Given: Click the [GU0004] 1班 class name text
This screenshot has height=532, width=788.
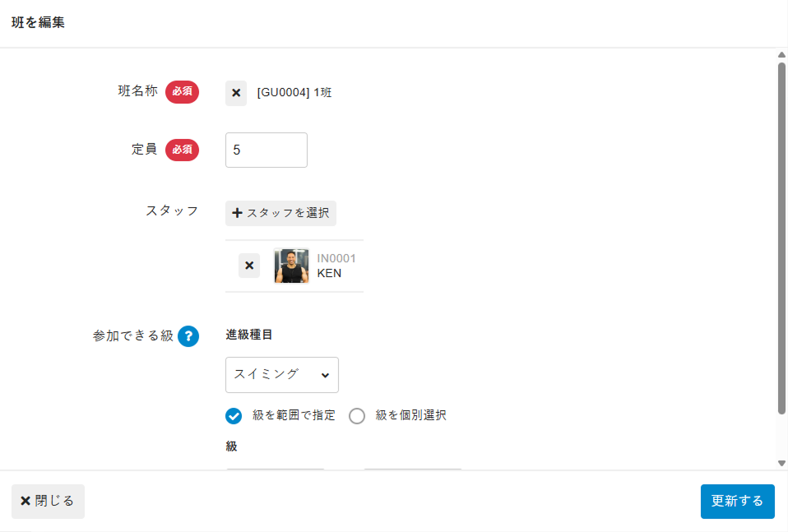Looking at the screenshot, I should pos(294,93).
